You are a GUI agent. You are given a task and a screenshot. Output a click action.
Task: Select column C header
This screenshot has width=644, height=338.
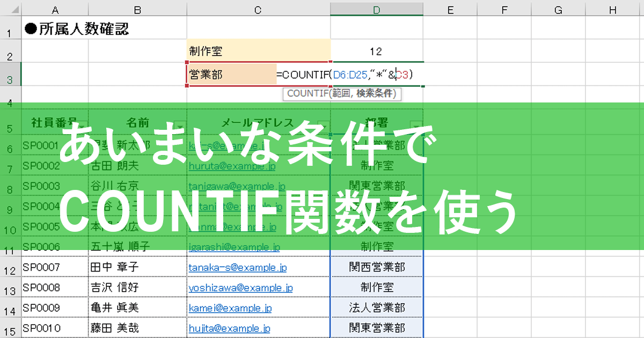click(258, 9)
